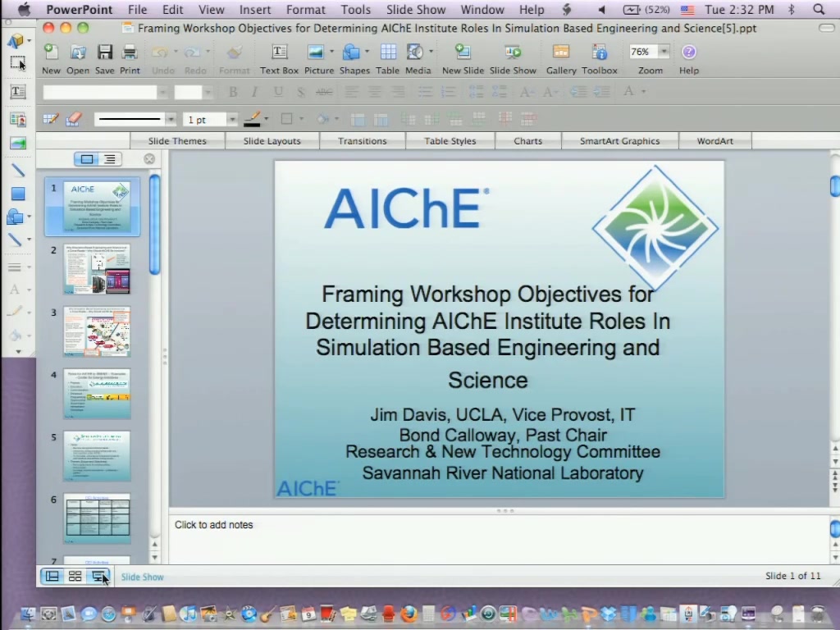This screenshot has width=840, height=630.
Task: Open the Slide Show menu
Action: (x=416, y=9)
